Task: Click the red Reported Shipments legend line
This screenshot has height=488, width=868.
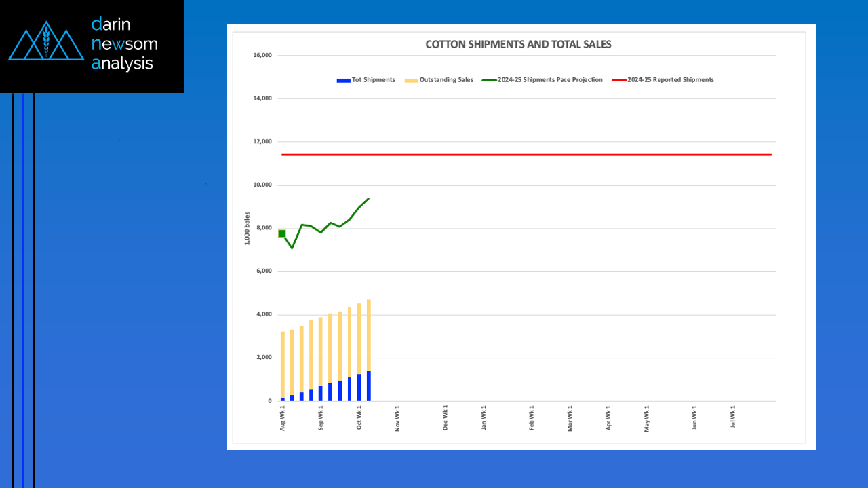Action: pyautogui.click(x=618, y=80)
